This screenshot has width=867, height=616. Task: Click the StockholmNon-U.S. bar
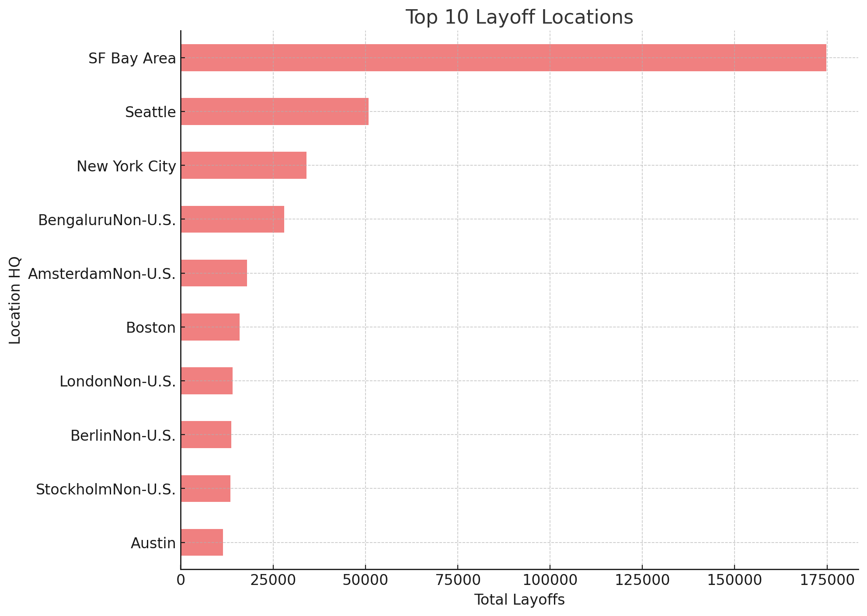[x=205, y=488]
